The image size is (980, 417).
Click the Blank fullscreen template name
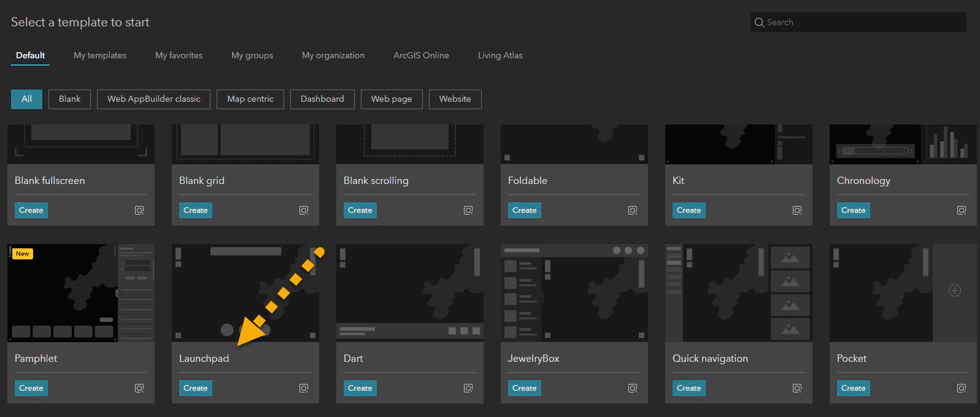pyautogui.click(x=50, y=180)
